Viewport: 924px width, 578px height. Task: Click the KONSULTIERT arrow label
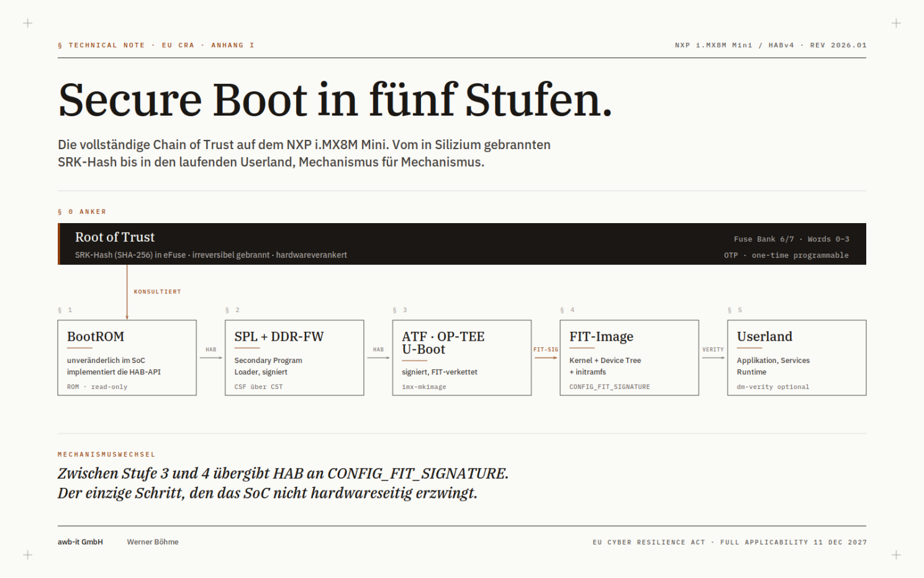(x=158, y=291)
